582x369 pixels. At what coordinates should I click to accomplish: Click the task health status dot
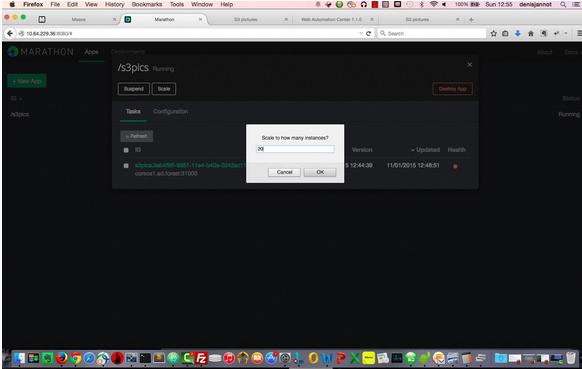coord(455,166)
